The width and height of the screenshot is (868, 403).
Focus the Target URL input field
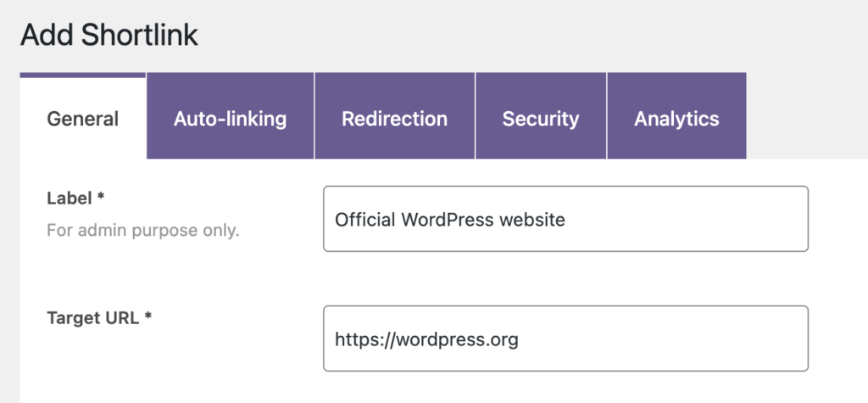(565, 339)
